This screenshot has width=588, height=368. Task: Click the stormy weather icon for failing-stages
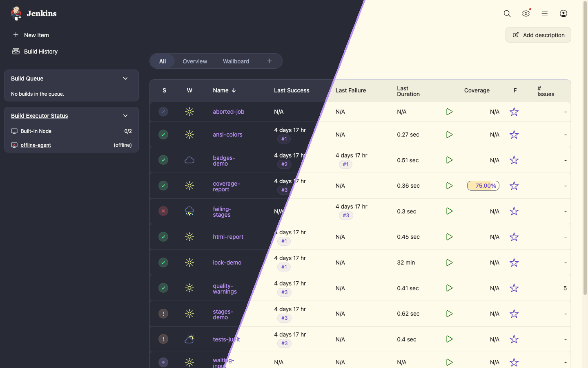tap(189, 211)
